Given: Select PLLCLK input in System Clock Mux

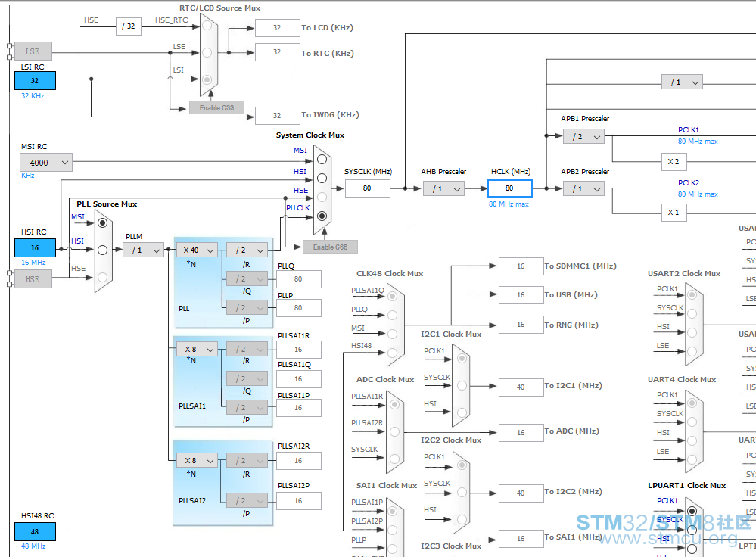Looking at the screenshot, I should (322, 216).
